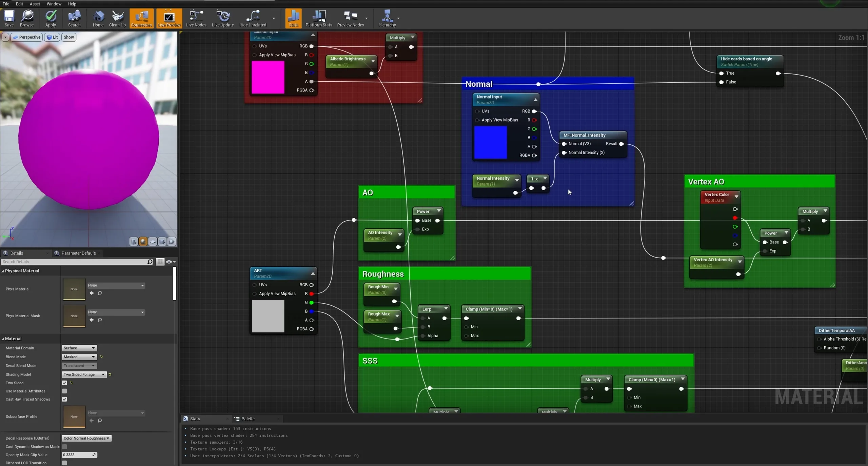Uncheck the Two Sided checkbox
The height and width of the screenshot is (466, 868).
[x=64, y=383]
